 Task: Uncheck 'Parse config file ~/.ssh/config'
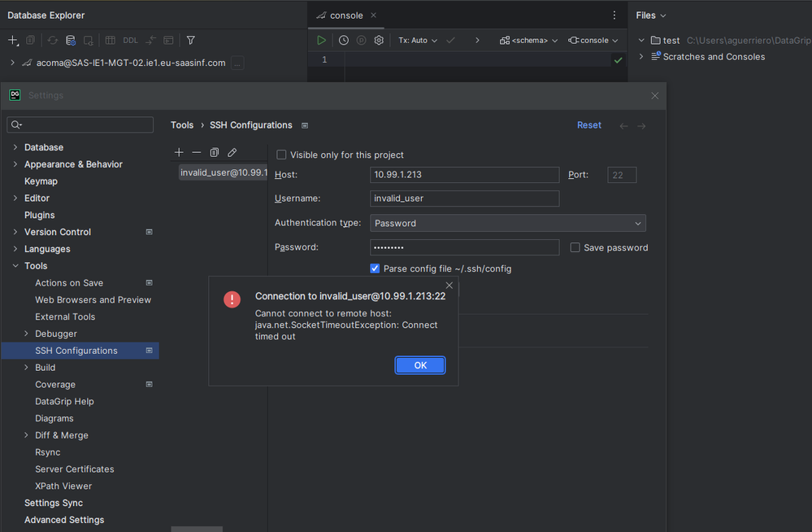click(376, 268)
